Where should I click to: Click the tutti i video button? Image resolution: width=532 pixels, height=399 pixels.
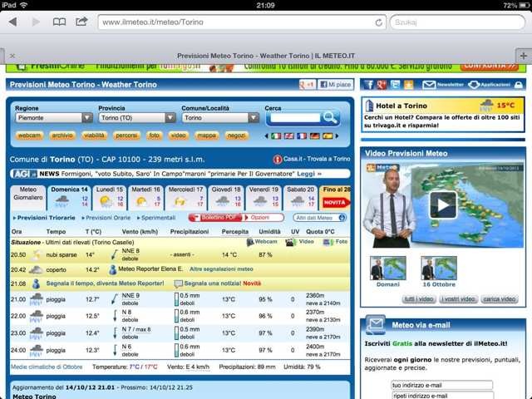click(x=419, y=299)
